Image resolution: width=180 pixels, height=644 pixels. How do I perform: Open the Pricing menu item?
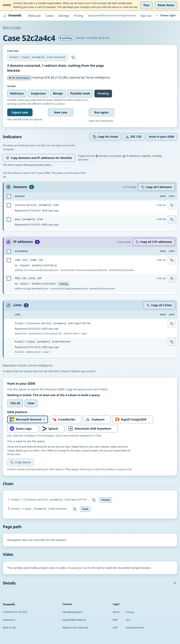click(78, 16)
